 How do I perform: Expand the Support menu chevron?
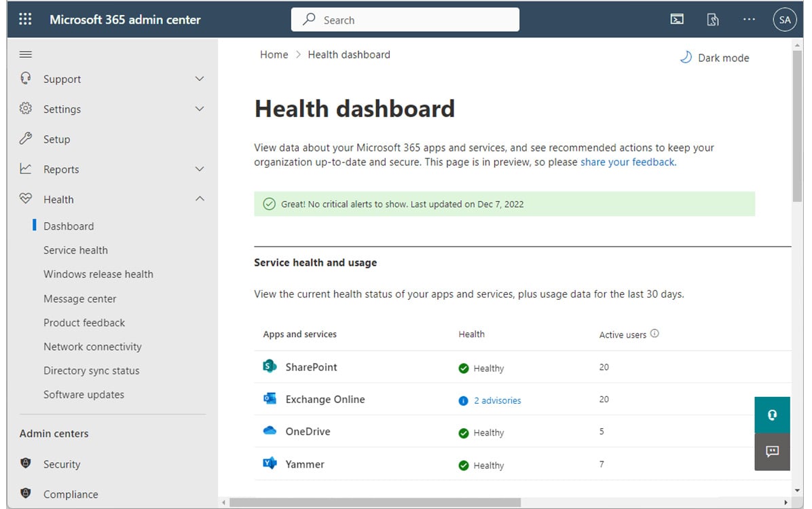coord(200,79)
